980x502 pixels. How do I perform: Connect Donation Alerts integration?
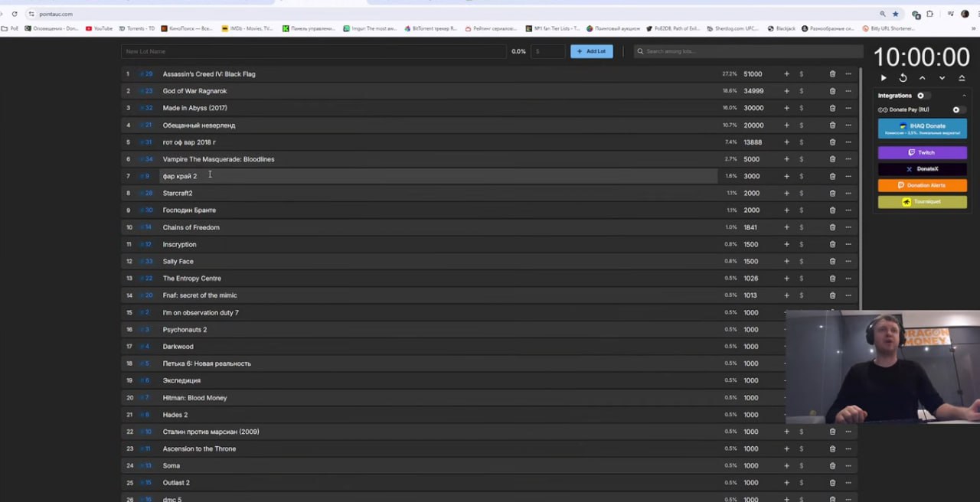[923, 185]
